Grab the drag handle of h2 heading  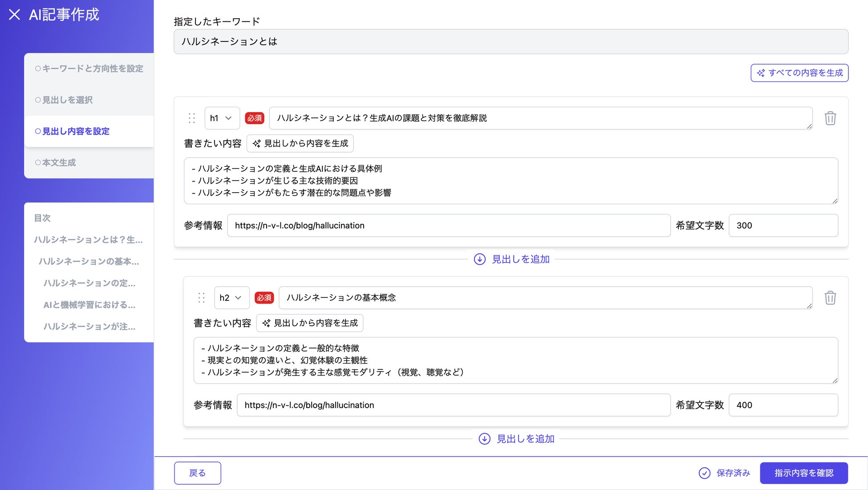click(x=201, y=298)
